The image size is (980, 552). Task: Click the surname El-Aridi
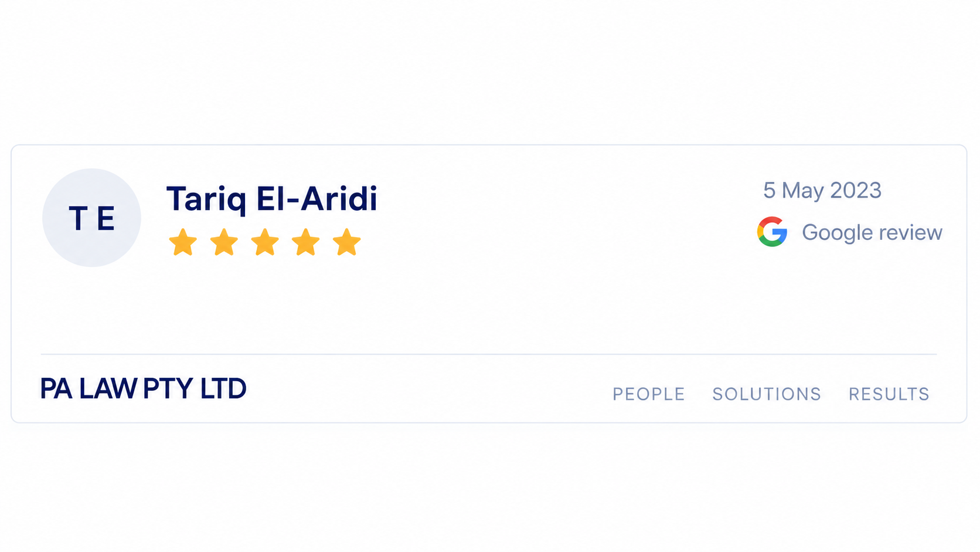[317, 198]
